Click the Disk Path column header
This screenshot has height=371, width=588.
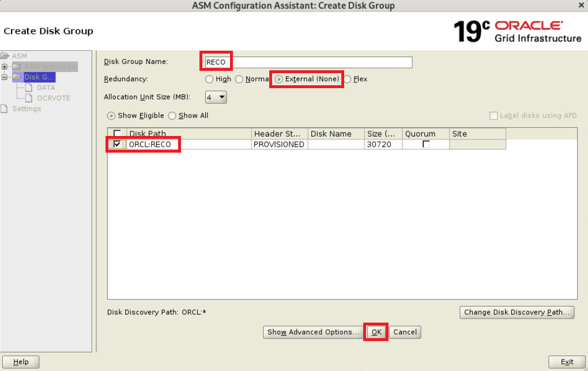coord(189,134)
